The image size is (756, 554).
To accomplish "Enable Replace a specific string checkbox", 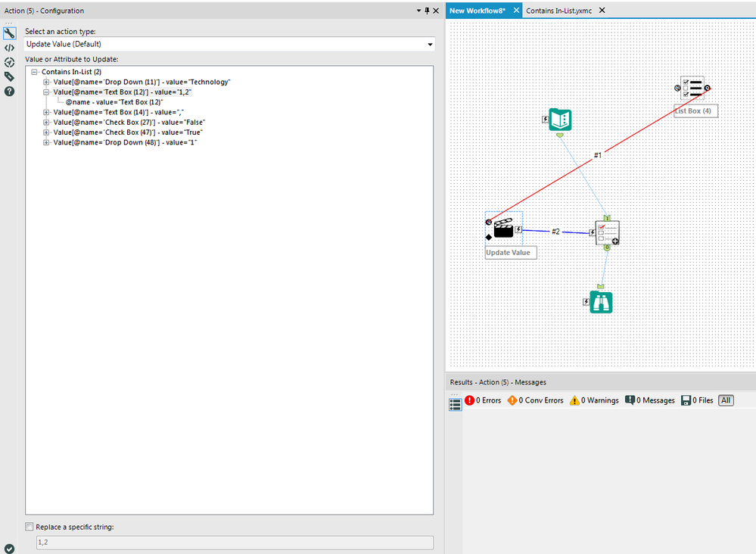I will [x=30, y=527].
